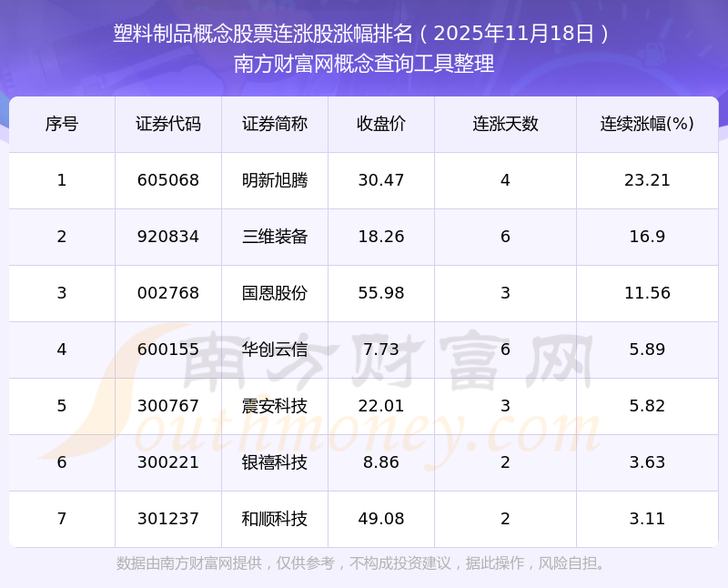Click serial number 6 in 银禧科技 row
Image resolution: width=728 pixels, height=588 pixels.
(62, 462)
